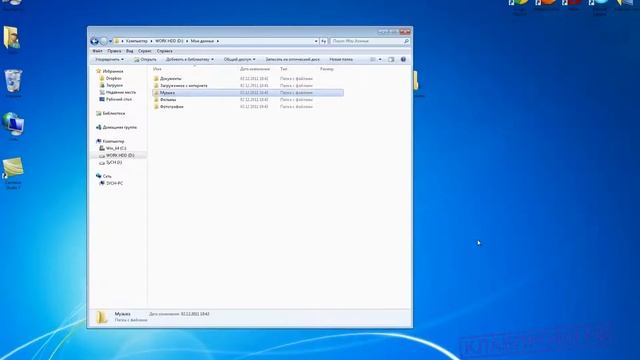The width and height of the screenshot is (640, 360).
Task: Select the Музыка folder row
Action: 248,93
